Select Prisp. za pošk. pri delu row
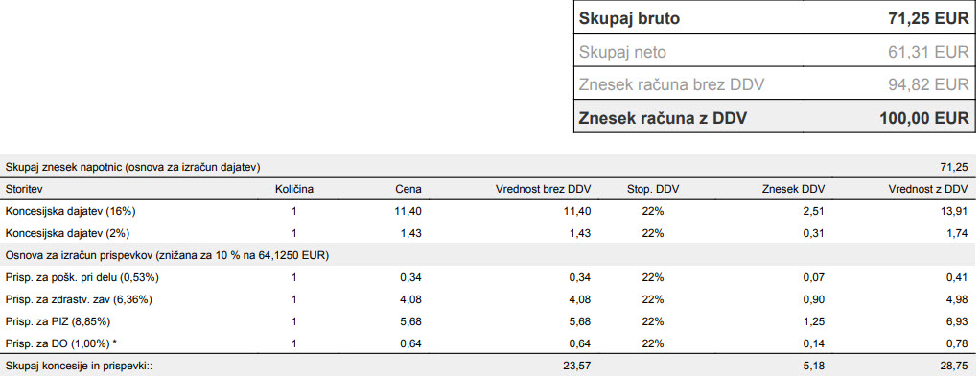This screenshot has width=980, height=379. click(x=487, y=277)
